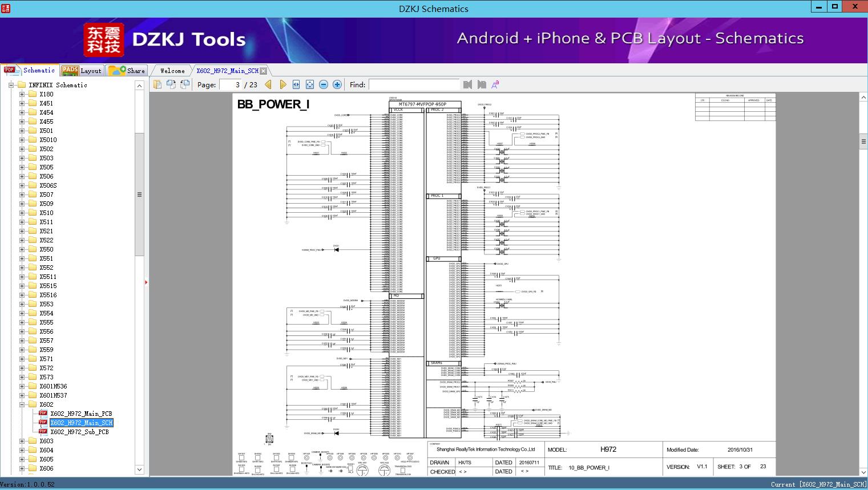Viewport: 868px width, 490px height.
Task: Select the X5511 tree item
Action: [48, 277]
